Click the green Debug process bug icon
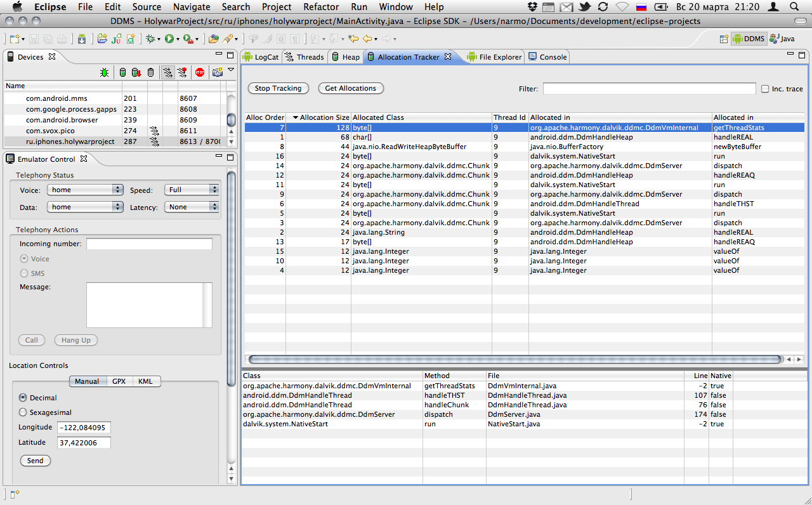Screen dimensions: 812x505 tap(104, 72)
